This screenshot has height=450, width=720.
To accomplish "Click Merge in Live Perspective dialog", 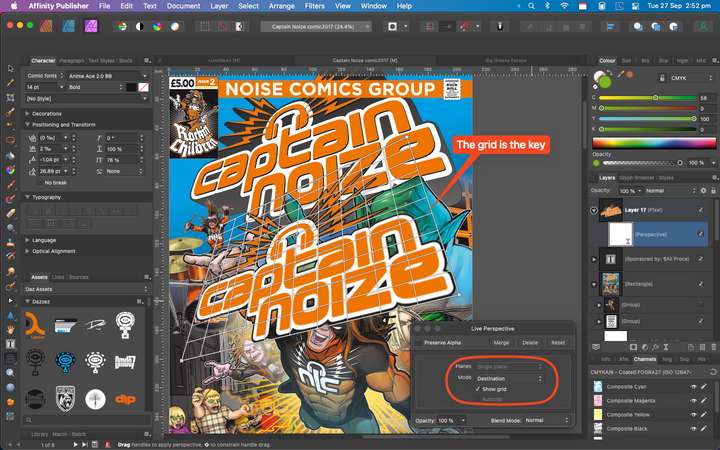I will 501,343.
